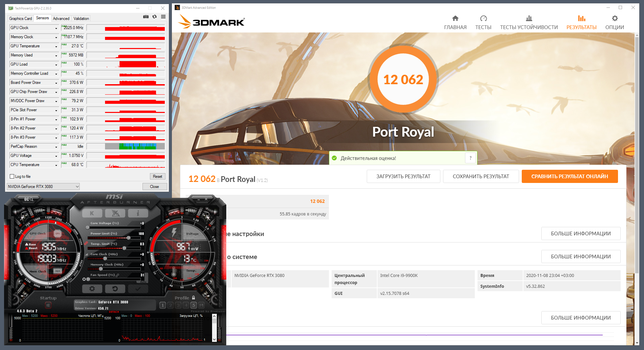Click the GPU chip icon in the clock gauge
This screenshot has width=644, height=350.
click(x=58, y=234)
